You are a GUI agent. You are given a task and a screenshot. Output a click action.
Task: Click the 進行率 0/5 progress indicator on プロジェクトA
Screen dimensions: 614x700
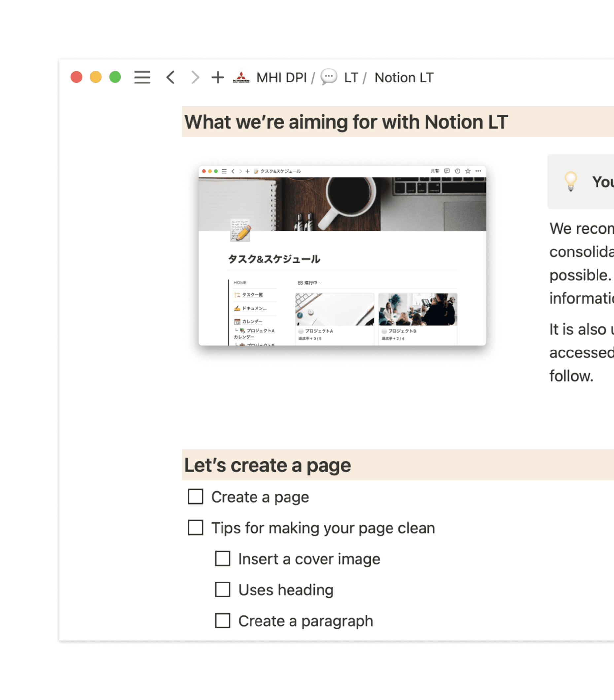(310, 339)
